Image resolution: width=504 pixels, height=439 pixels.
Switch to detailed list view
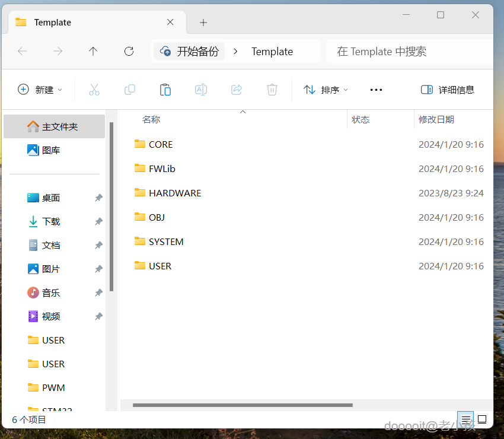465,419
